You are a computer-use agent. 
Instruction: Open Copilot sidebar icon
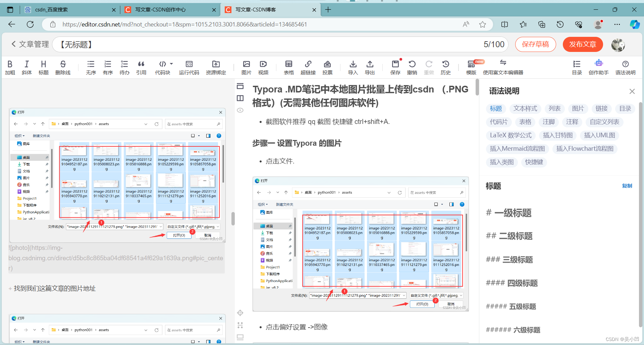click(635, 24)
